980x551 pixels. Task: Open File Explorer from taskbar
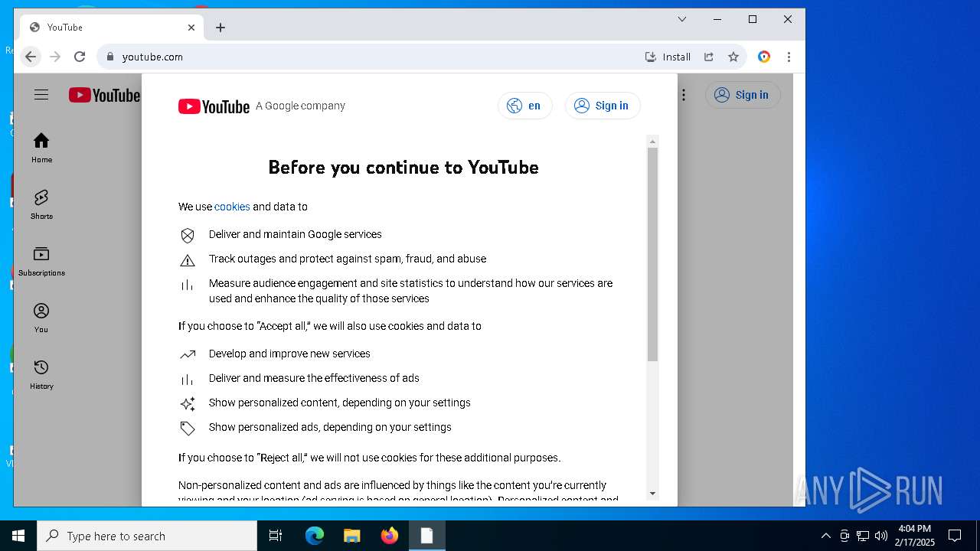click(x=352, y=536)
